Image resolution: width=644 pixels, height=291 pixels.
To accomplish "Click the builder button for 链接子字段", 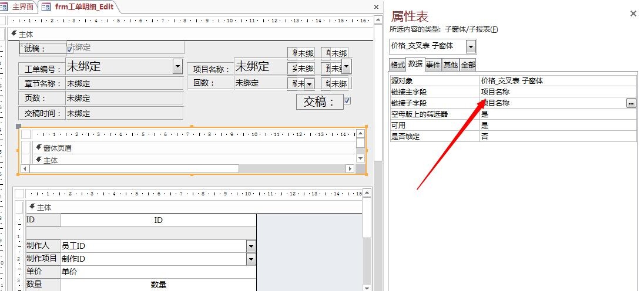I will pyautogui.click(x=631, y=103).
